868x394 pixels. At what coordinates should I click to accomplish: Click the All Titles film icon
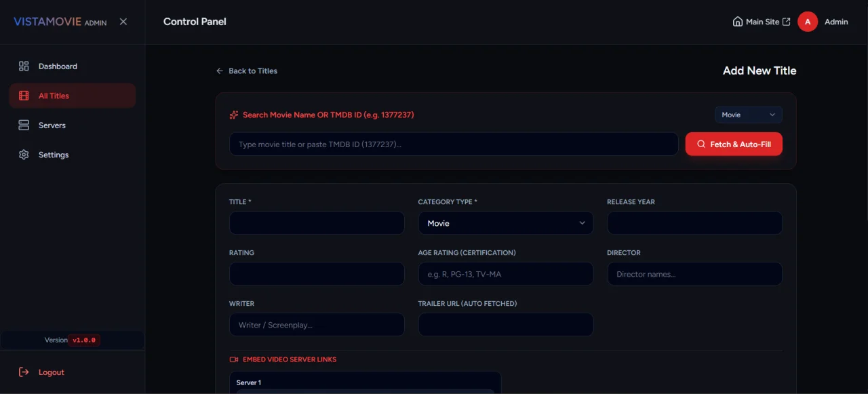[x=24, y=96]
